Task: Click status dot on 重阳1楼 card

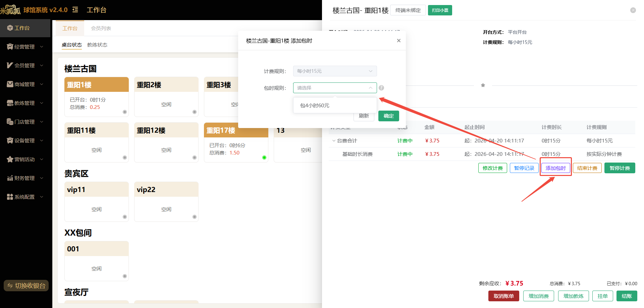Action: tap(125, 112)
